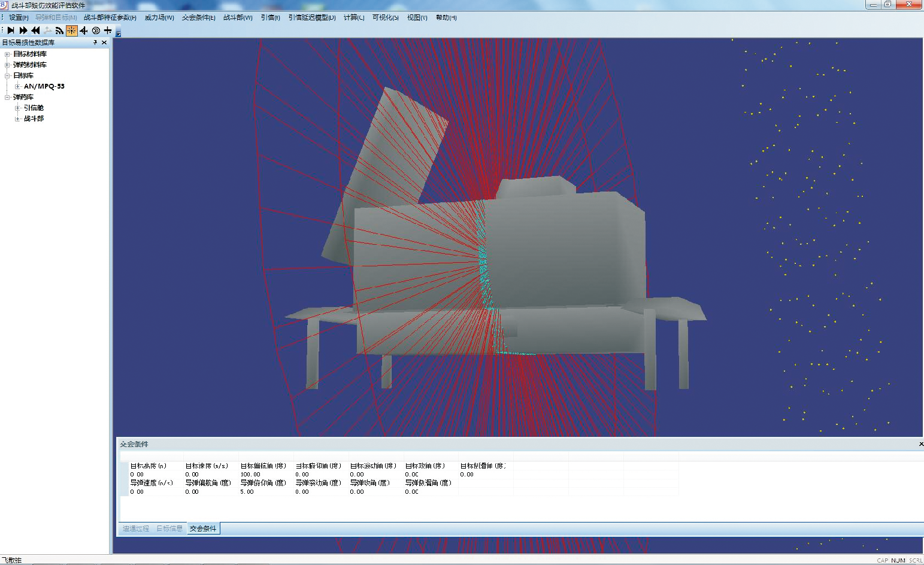
Task: Open the toolbar options dropdown arrow
Action: 118,34
